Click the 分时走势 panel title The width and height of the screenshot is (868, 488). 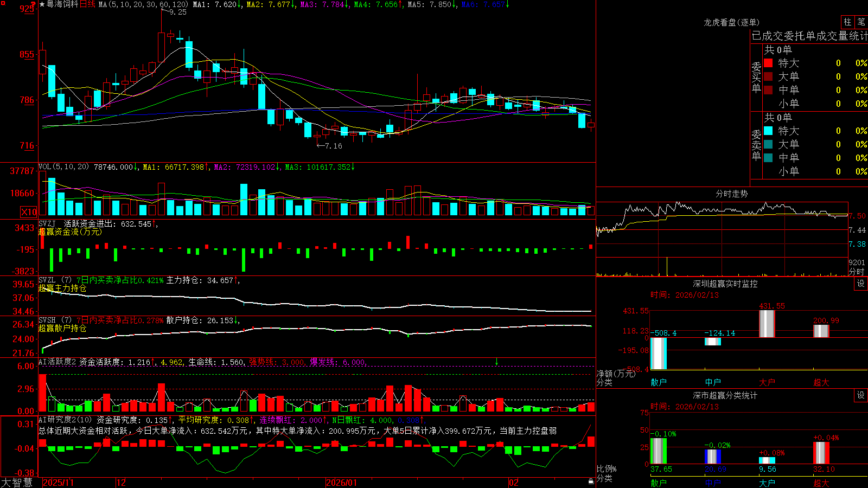[x=731, y=194]
